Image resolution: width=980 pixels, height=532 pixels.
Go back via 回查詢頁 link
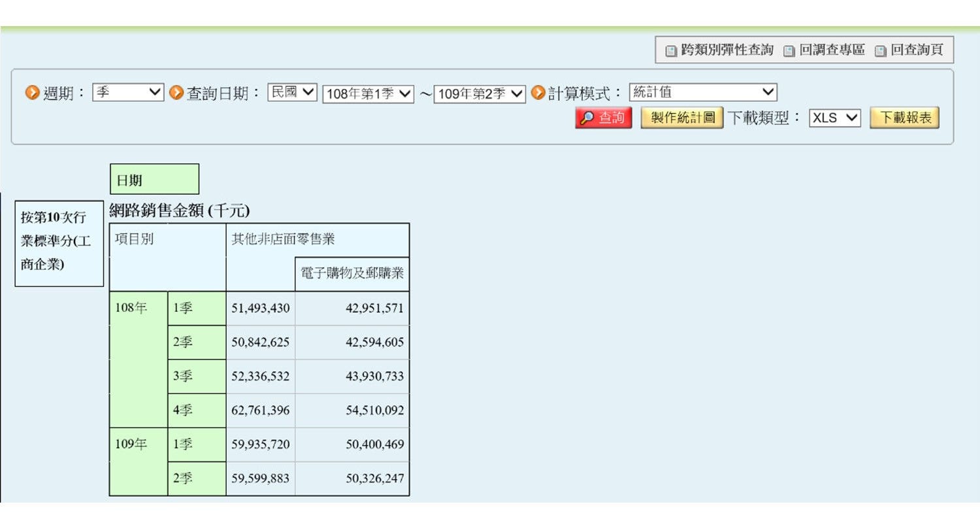[x=917, y=50]
